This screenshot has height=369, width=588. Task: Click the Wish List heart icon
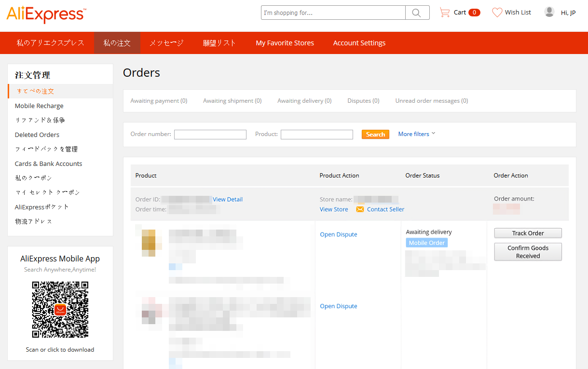tap(497, 13)
